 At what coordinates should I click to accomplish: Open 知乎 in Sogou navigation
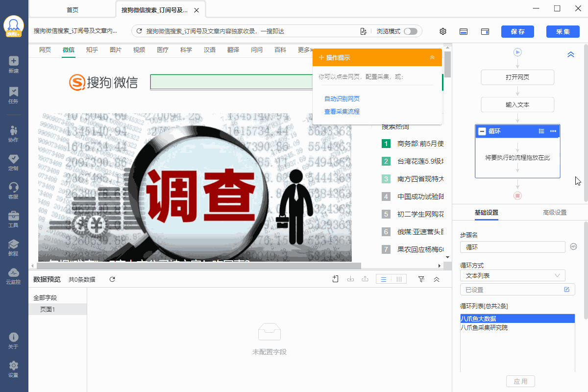[x=92, y=50]
